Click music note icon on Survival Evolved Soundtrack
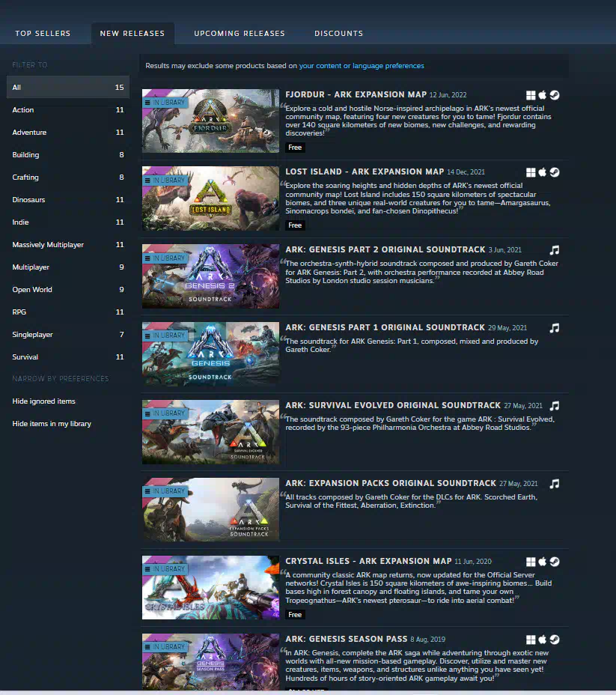The image size is (616, 695). click(x=555, y=406)
